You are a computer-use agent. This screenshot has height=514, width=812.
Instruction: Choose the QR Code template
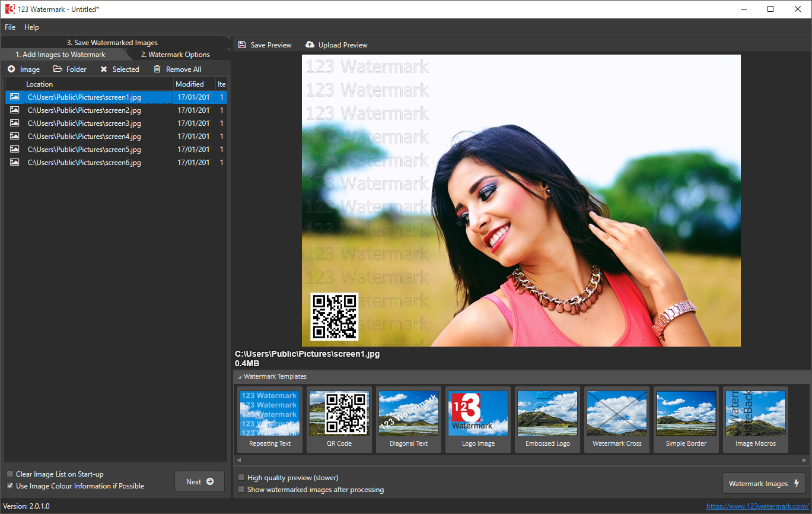339,420
